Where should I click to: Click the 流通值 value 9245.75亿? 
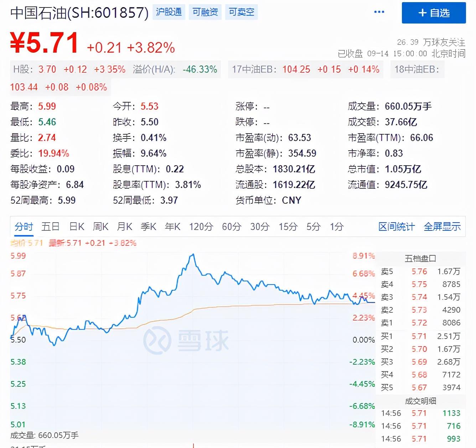coord(406,184)
